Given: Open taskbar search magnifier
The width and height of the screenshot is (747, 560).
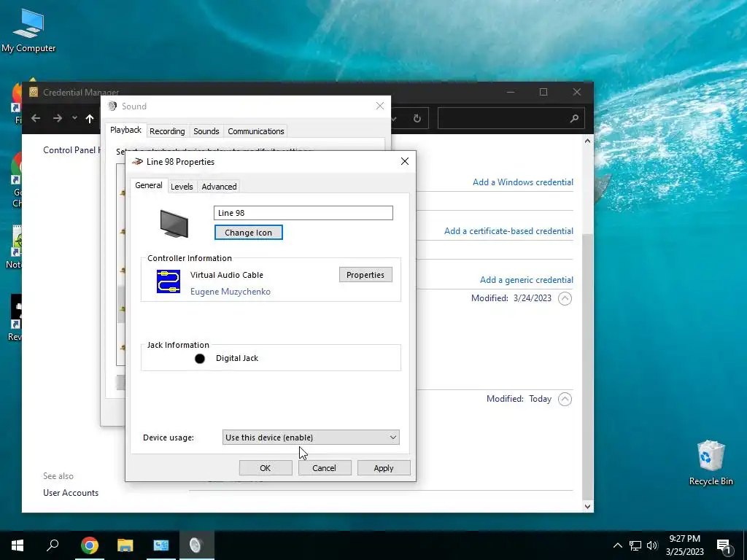Looking at the screenshot, I should (53, 545).
